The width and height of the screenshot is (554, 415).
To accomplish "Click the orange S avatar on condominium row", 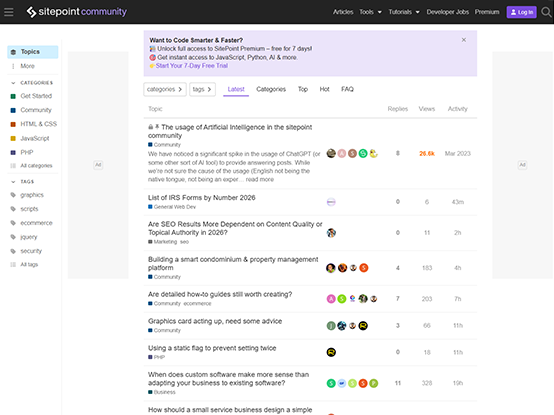I will click(x=364, y=268).
